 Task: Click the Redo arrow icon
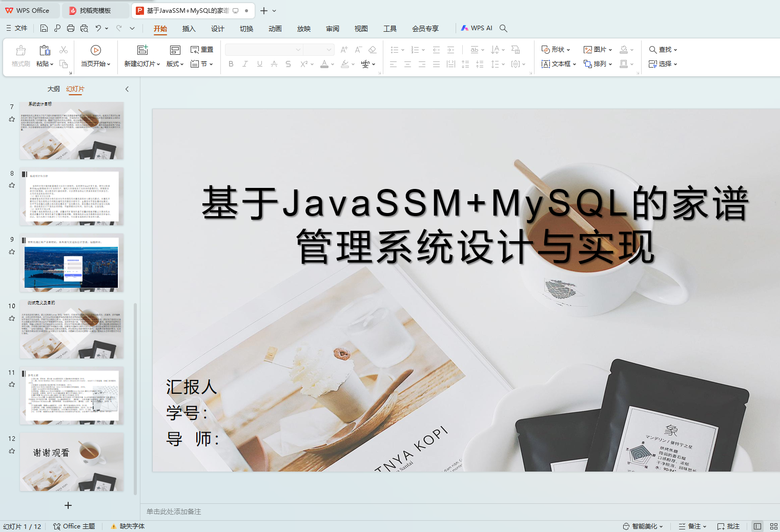click(x=119, y=28)
